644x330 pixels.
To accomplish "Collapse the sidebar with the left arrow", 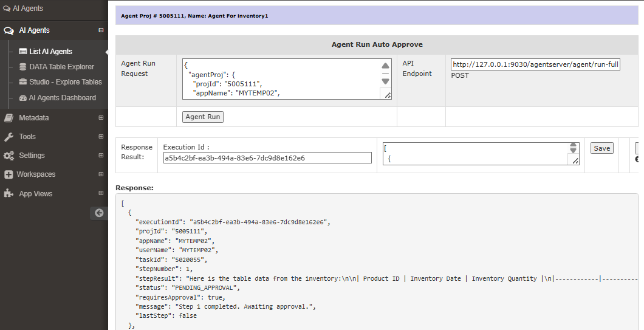I will 99,213.
